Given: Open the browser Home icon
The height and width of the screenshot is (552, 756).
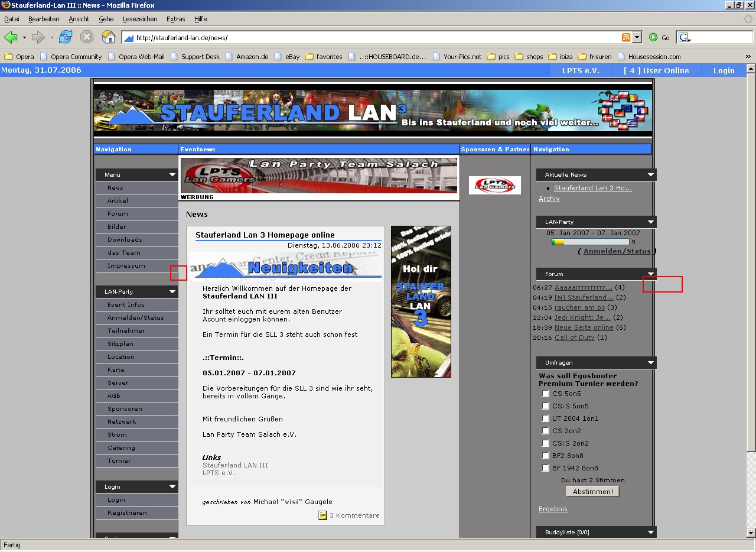Looking at the screenshot, I should (109, 38).
